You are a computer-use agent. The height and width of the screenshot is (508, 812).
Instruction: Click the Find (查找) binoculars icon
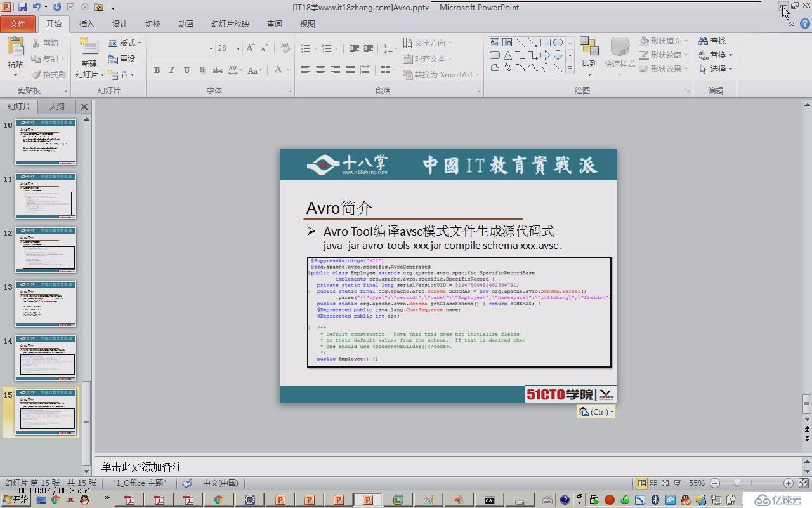point(703,41)
